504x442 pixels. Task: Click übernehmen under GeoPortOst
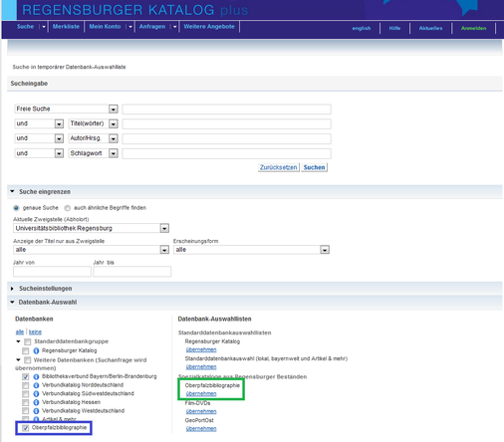coord(201,429)
